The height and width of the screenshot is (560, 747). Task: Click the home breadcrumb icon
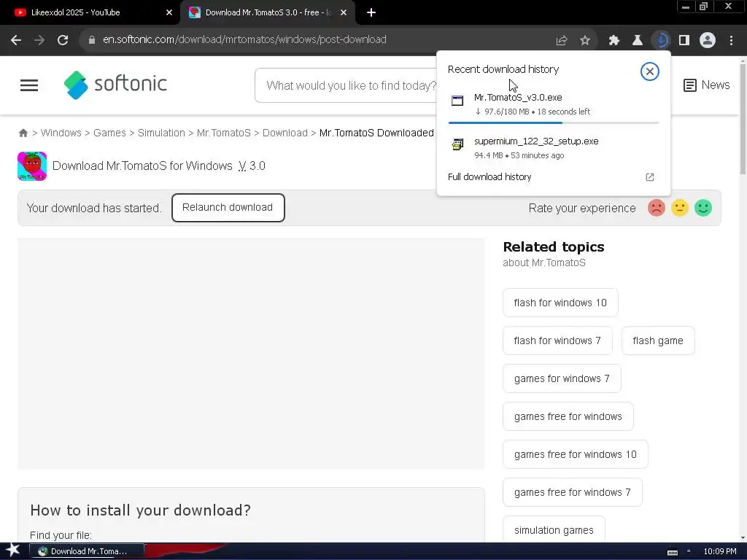(23, 133)
